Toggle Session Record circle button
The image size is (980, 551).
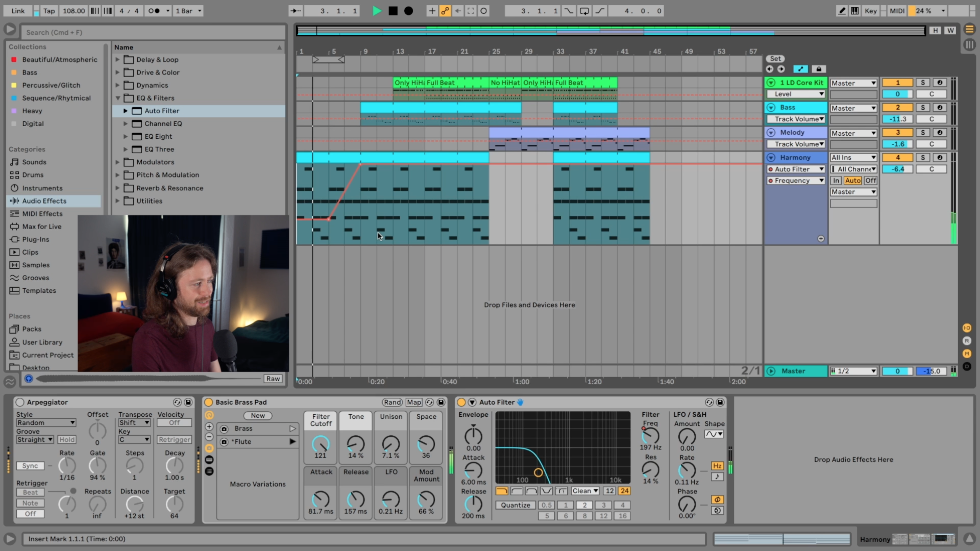pyautogui.click(x=484, y=11)
